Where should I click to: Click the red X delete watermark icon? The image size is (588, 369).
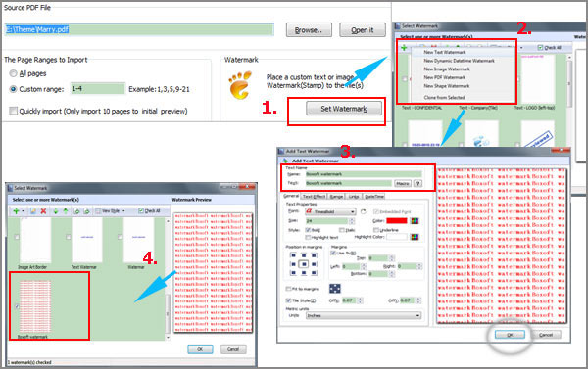tap(43, 211)
